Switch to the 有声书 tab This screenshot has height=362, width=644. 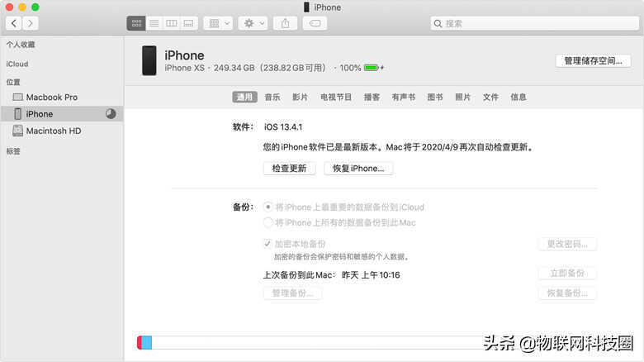click(403, 97)
